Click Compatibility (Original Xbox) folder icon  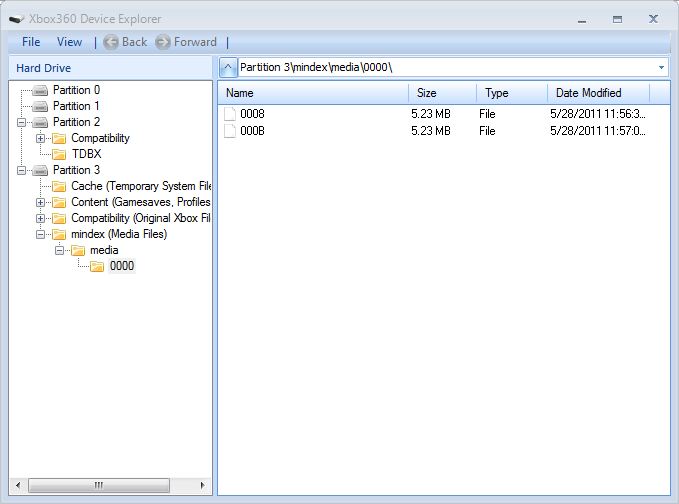pyautogui.click(x=59, y=218)
